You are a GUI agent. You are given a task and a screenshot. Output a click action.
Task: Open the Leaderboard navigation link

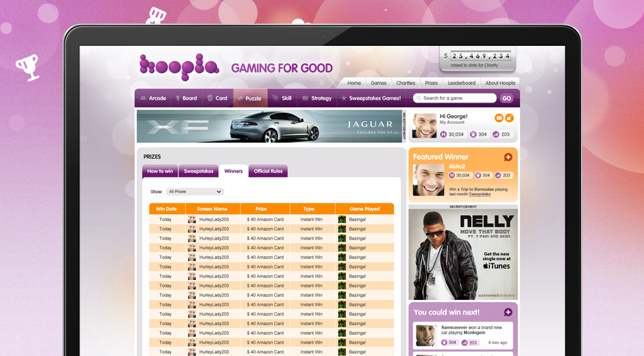(x=461, y=83)
